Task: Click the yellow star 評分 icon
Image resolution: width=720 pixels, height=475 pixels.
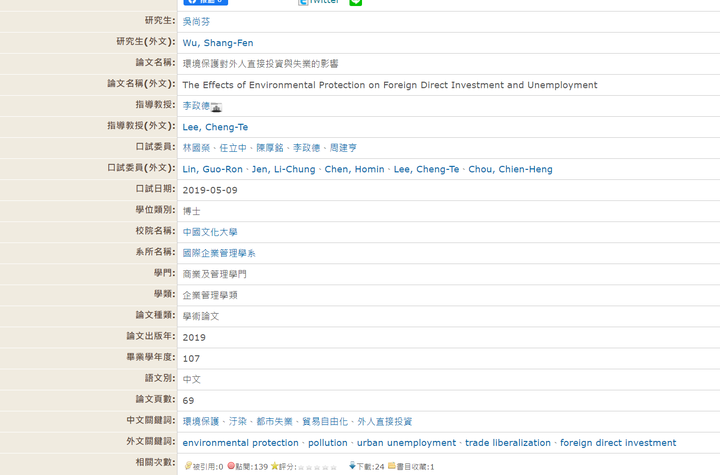Action: (275, 466)
